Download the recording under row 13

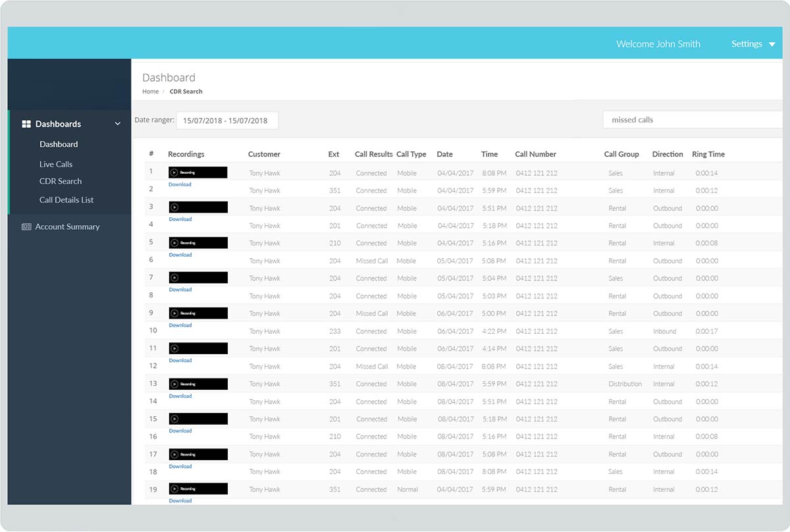tap(180, 396)
